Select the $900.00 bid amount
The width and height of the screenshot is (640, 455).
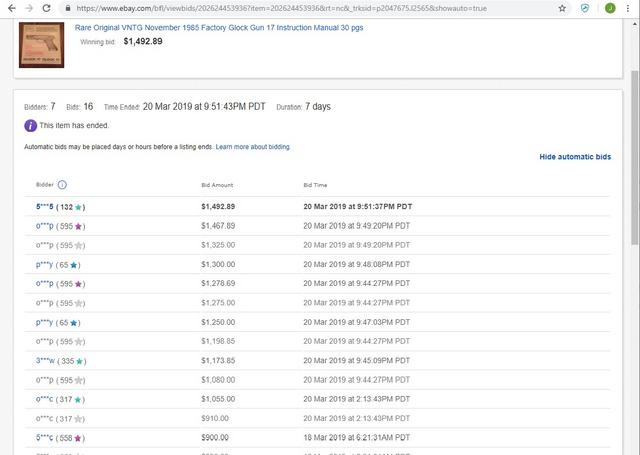(x=215, y=437)
